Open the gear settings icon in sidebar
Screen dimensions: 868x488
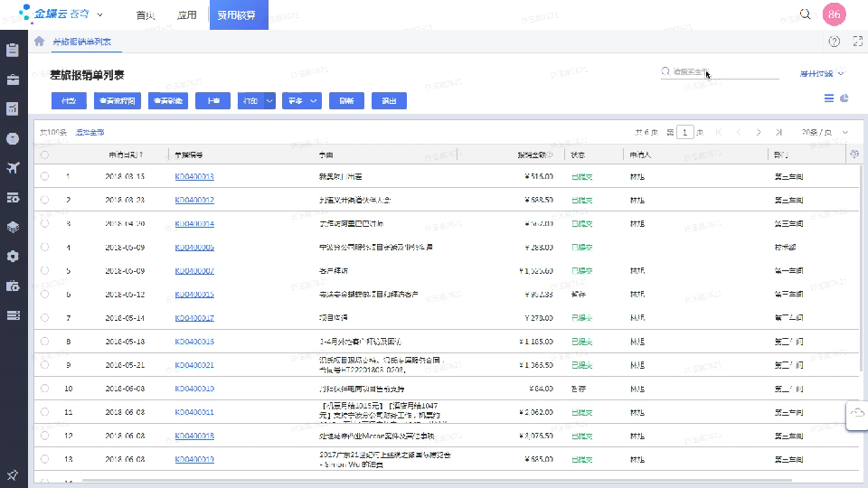coord(13,256)
